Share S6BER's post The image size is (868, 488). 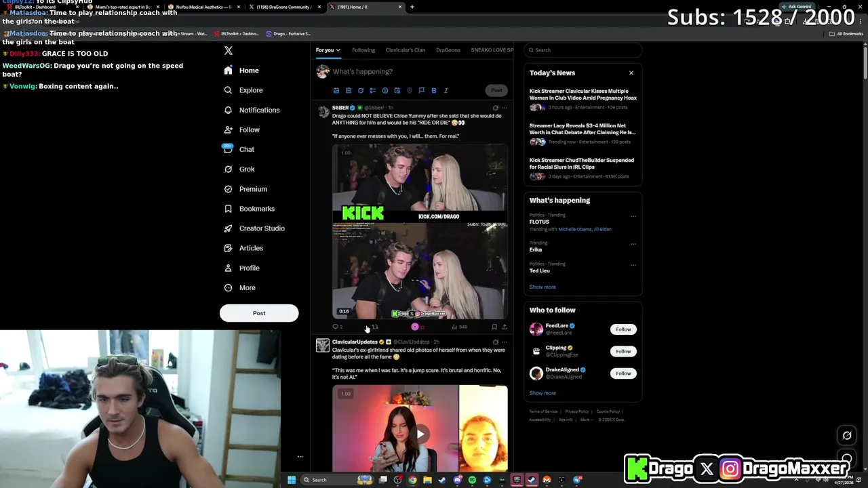pyautogui.click(x=505, y=327)
